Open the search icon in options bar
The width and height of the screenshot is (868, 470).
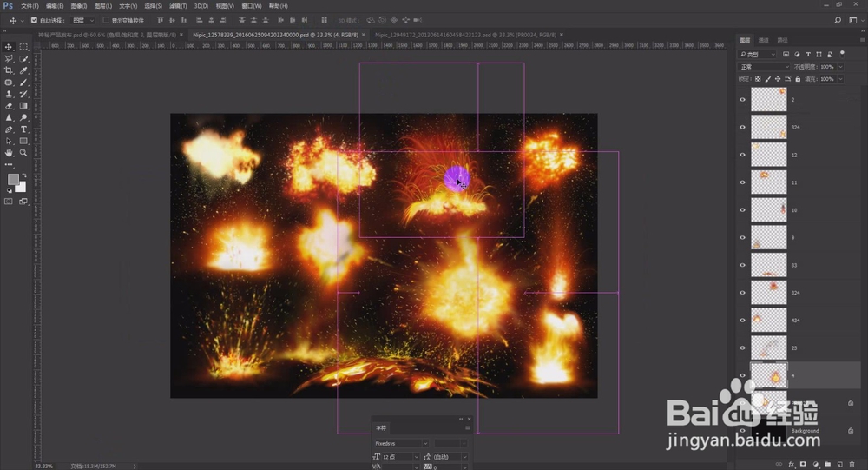838,20
